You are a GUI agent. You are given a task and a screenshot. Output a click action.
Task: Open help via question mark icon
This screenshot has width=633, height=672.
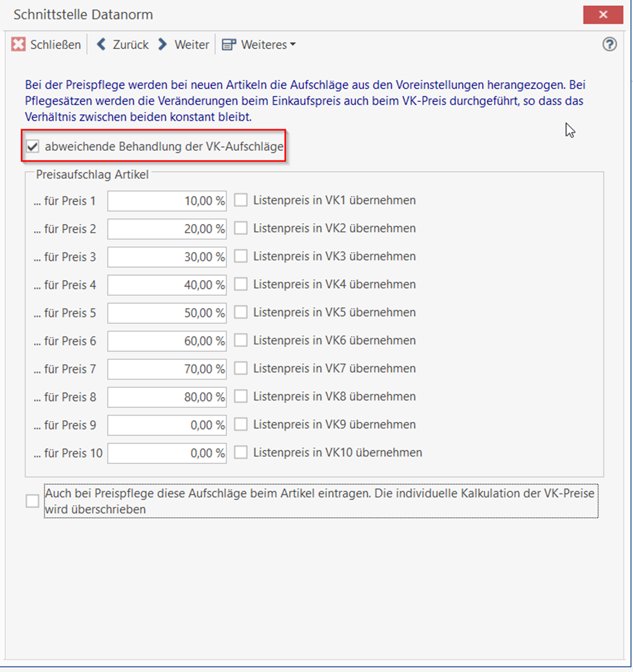pyautogui.click(x=609, y=45)
